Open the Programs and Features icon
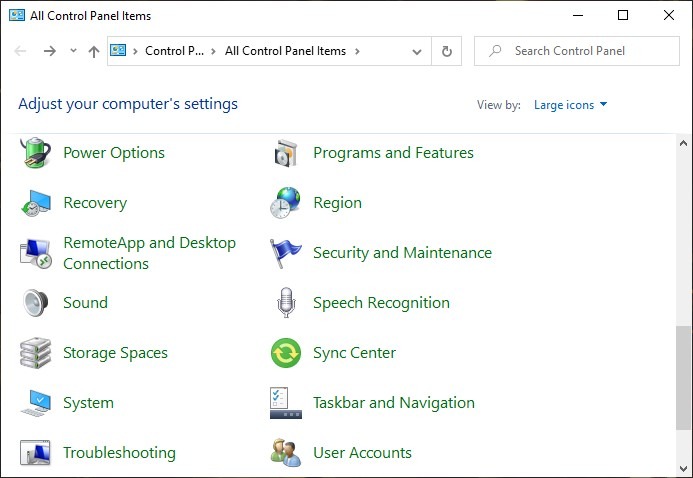The width and height of the screenshot is (693, 478). click(286, 153)
